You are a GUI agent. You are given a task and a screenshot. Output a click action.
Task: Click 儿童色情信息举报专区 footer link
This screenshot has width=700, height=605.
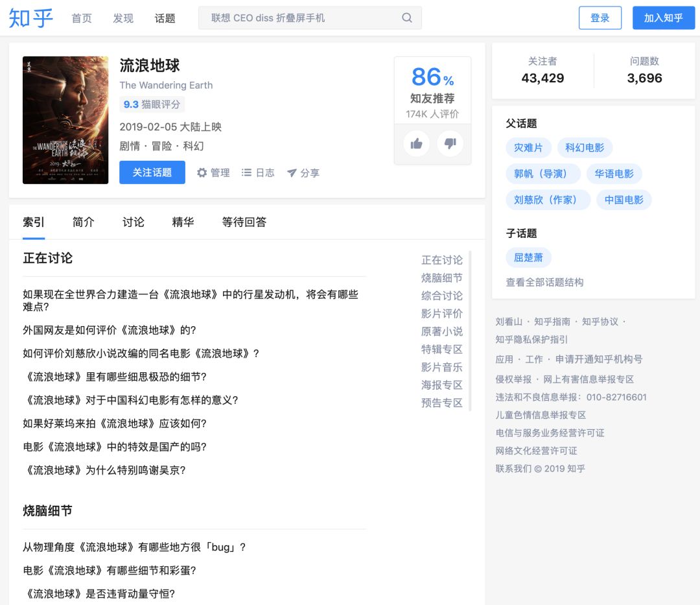[541, 415]
